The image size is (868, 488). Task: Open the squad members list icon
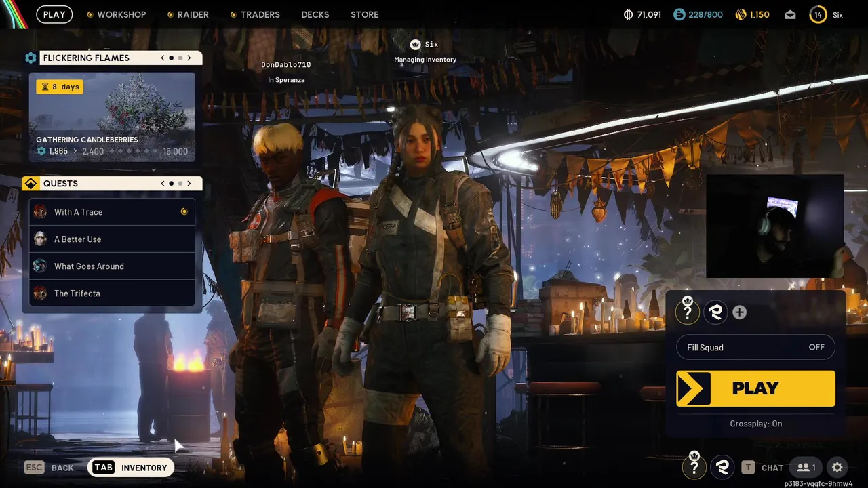coord(806,468)
